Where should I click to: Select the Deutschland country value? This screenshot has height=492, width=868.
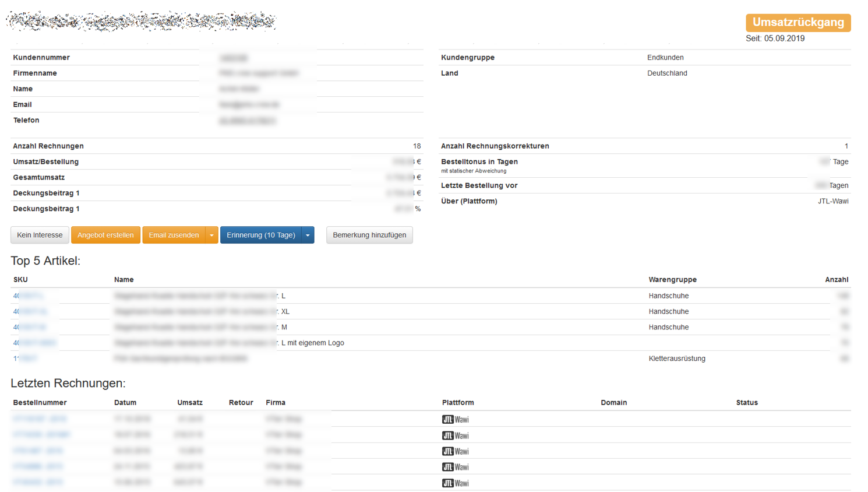667,73
